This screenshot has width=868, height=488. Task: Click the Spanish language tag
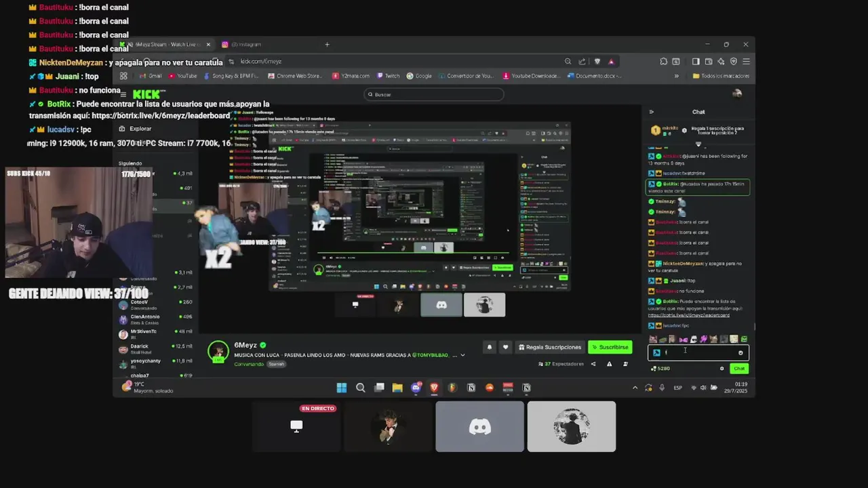pyautogui.click(x=276, y=364)
